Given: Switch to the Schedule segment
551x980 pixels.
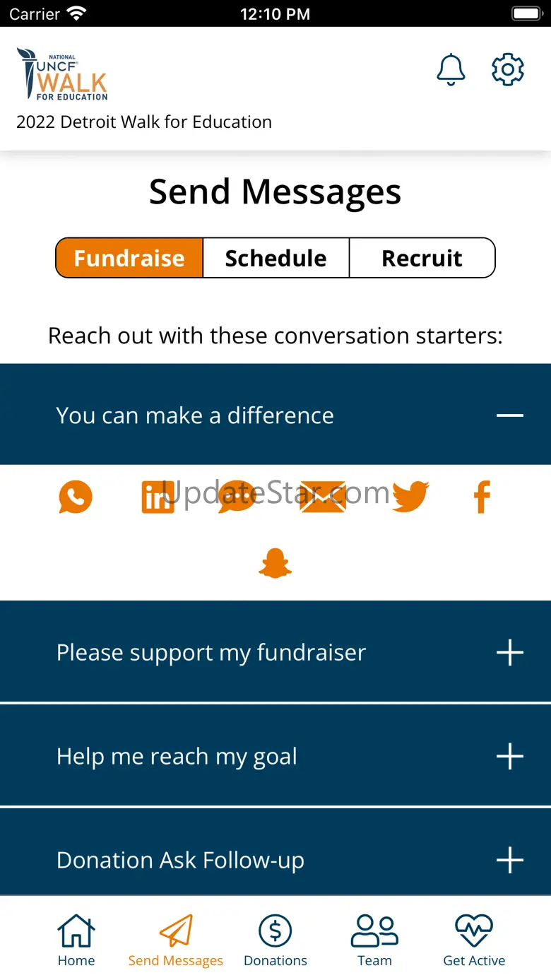Looking at the screenshot, I should [x=275, y=258].
